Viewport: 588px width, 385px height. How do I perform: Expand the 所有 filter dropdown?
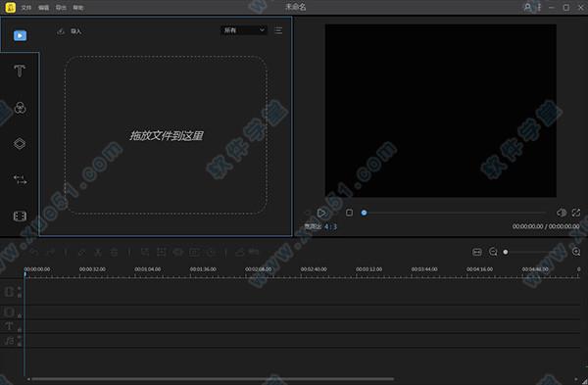pyautogui.click(x=244, y=30)
